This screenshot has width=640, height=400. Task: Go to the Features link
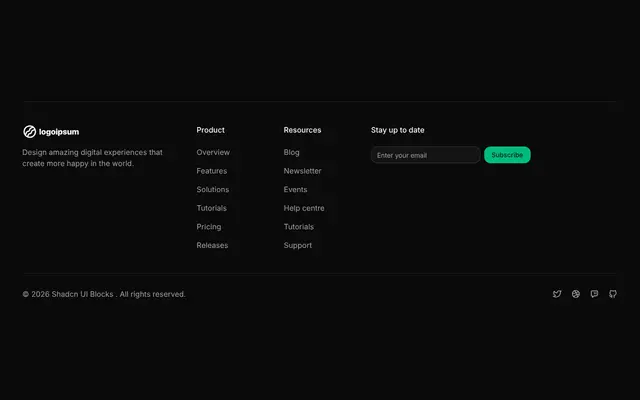tap(211, 171)
